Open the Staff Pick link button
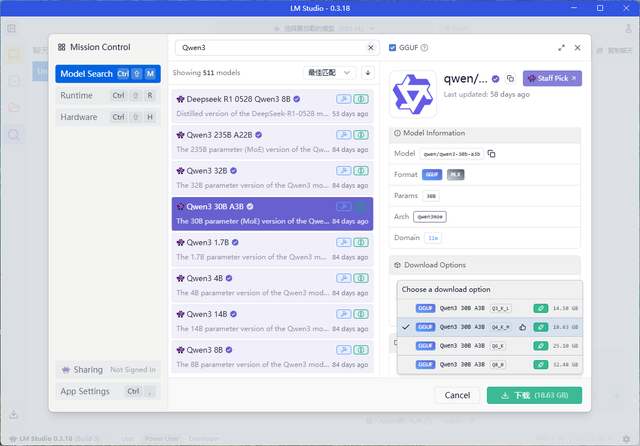This screenshot has width=640, height=446. [552, 78]
